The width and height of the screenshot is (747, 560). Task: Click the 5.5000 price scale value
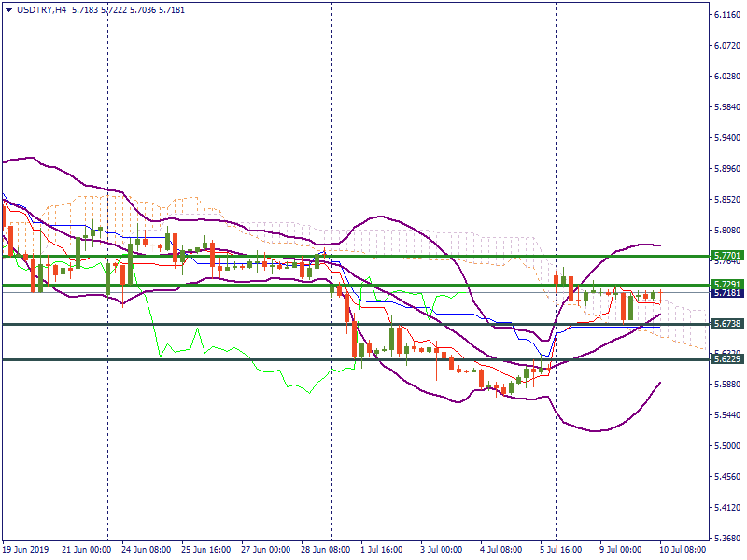[x=727, y=446]
